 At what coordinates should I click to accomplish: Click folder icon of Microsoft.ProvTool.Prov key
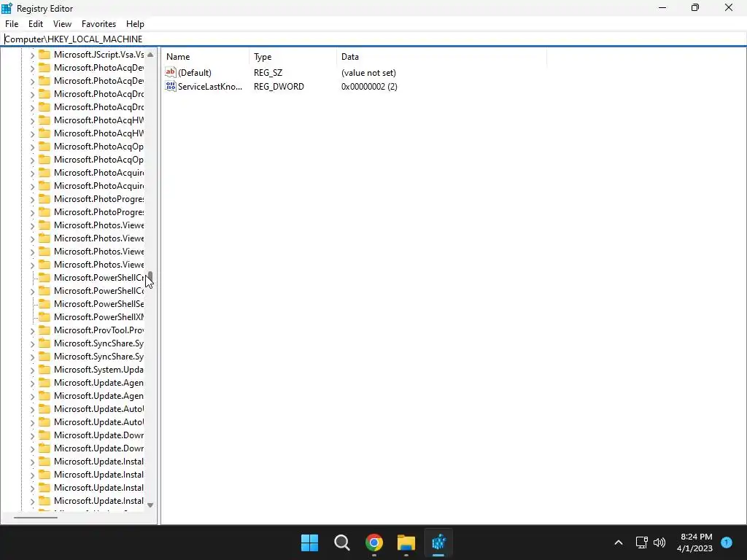pyautogui.click(x=44, y=330)
